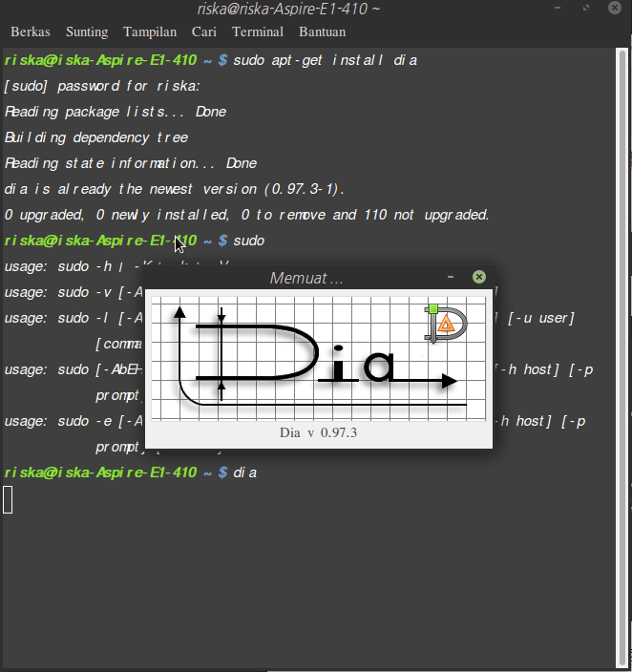Click 'Reading package lists... Done' line
Image resolution: width=632 pixels, height=672 pixels.
[116, 112]
